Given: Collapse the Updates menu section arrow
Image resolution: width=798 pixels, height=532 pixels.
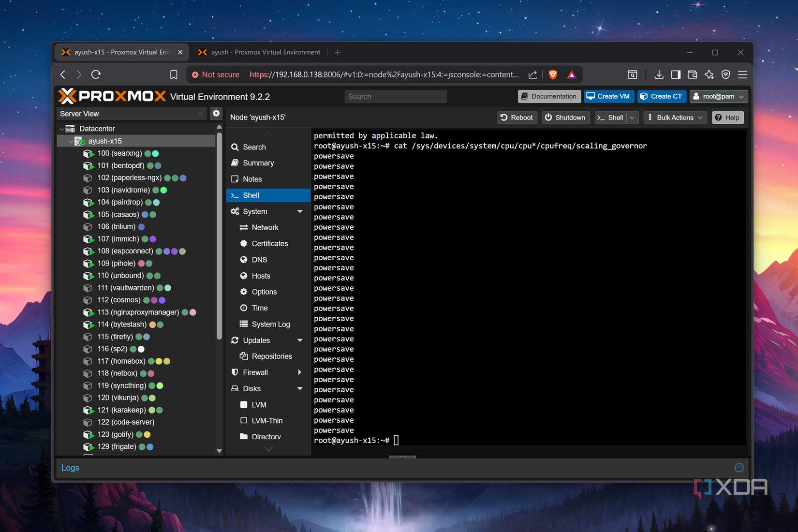Looking at the screenshot, I should (300, 340).
